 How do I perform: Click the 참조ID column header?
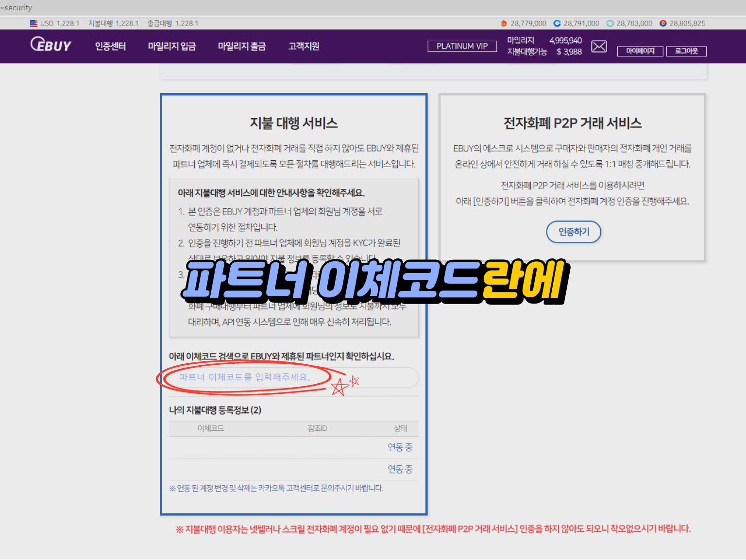point(317,428)
